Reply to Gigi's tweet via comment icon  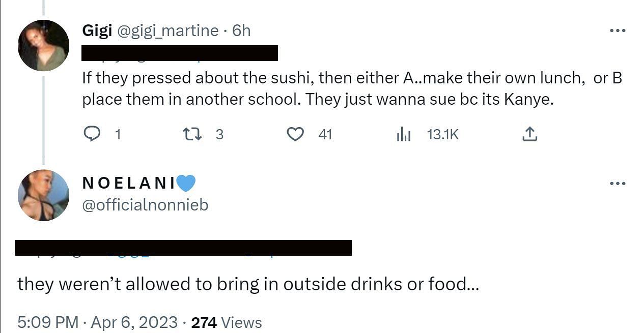[x=92, y=134]
